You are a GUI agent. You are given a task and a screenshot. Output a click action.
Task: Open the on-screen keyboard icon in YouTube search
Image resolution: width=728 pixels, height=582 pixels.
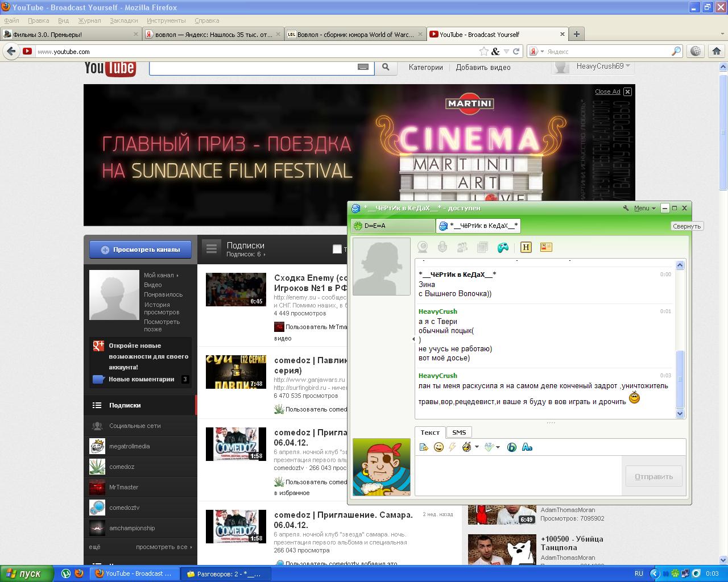[x=363, y=67]
